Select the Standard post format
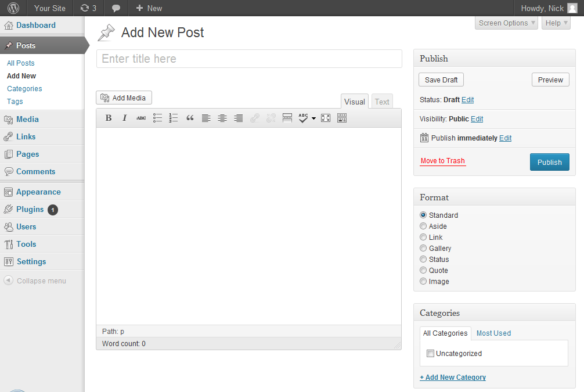 point(423,215)
